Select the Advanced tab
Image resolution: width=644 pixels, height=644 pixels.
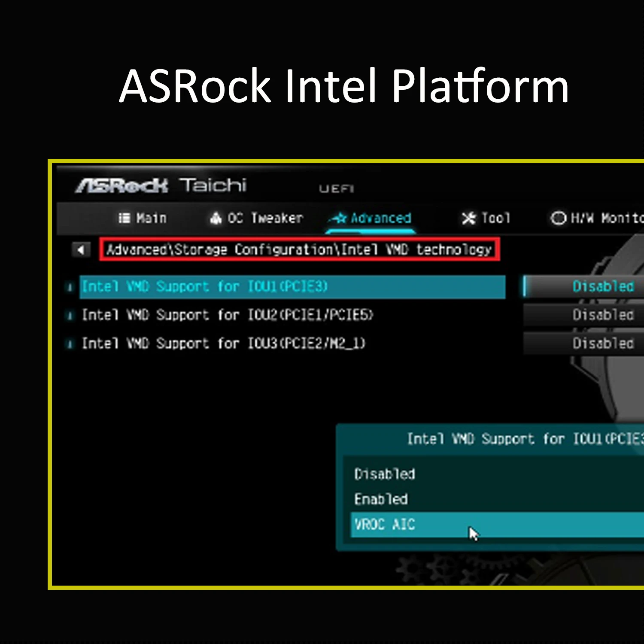(x=371, y=218)
